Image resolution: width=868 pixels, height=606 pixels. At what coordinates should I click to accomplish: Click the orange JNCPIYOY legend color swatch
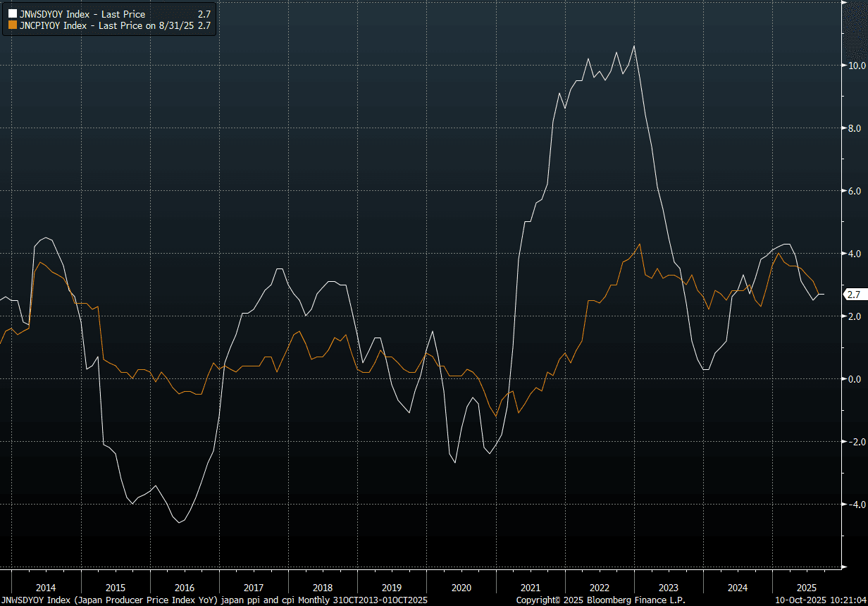pyautogui.click(x=12, y=25)
